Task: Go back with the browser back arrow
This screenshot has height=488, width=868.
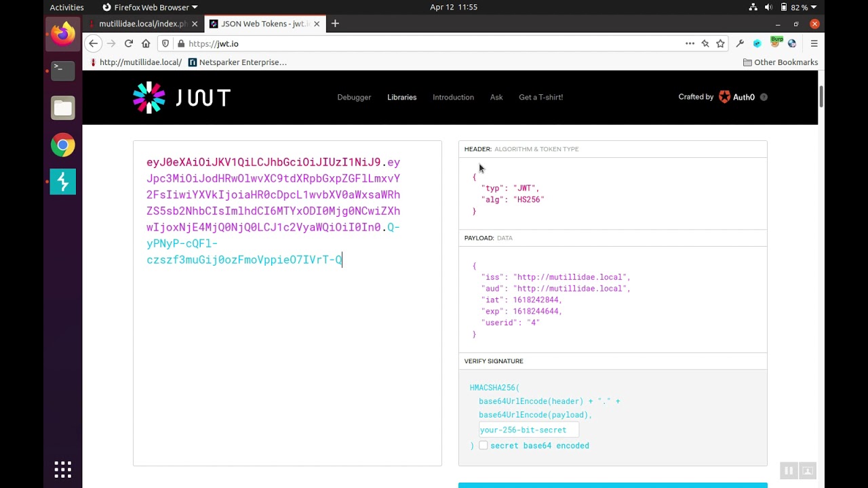Action: pos(94,43)
